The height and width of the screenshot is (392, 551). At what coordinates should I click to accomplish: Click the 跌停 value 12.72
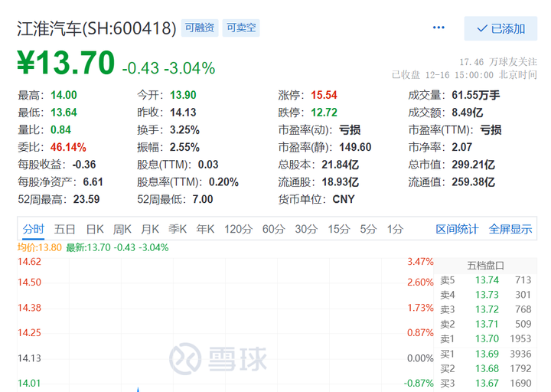[324, 113]
